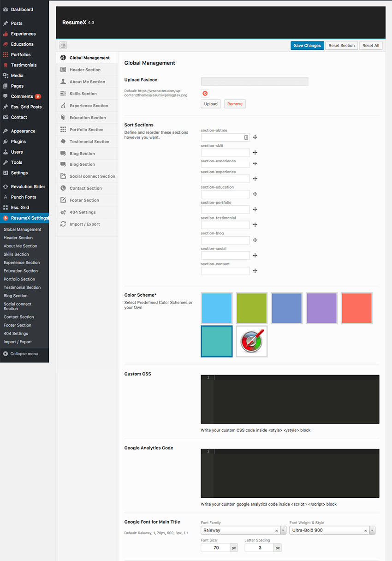The height and width of the screenshot is (561, 392).
Task: Open Punch Fonts in the sidebar
Action: pos(24,197)
